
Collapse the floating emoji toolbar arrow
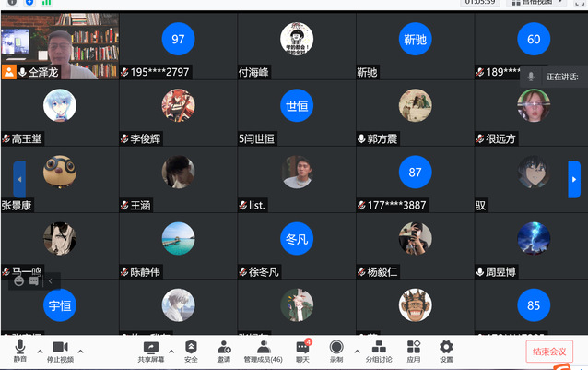[51, 280]
